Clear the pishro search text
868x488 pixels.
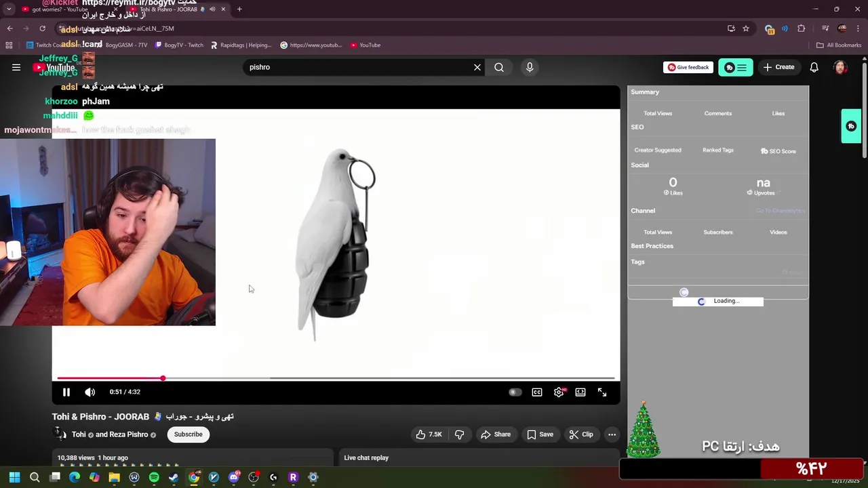477,67
